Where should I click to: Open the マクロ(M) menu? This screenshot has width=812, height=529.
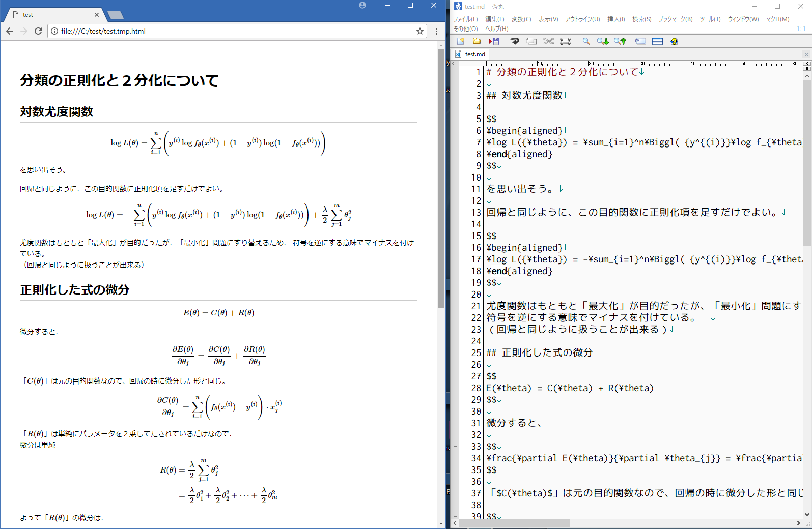[x=777, y=19]
